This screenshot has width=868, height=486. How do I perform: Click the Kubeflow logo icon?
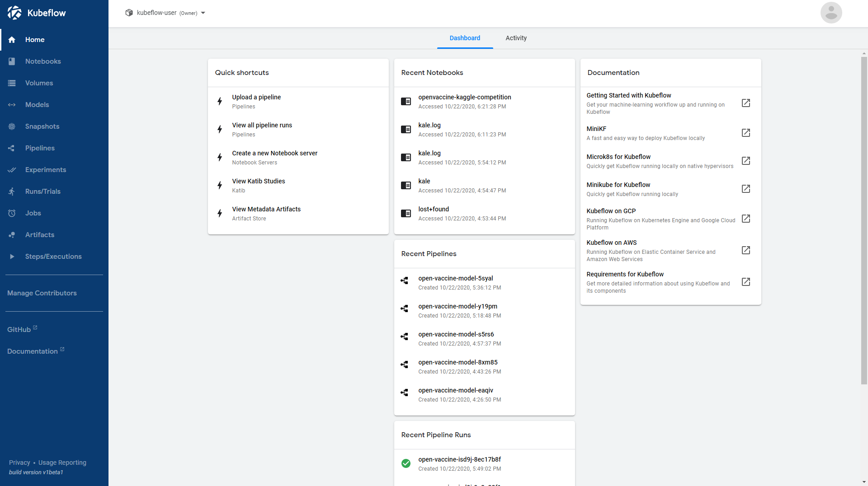coord(14,13)
